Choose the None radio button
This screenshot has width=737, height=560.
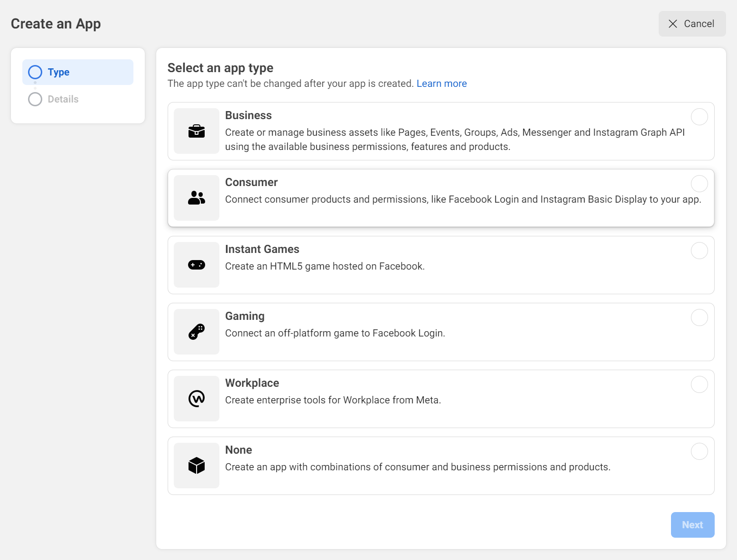[699, 451]
